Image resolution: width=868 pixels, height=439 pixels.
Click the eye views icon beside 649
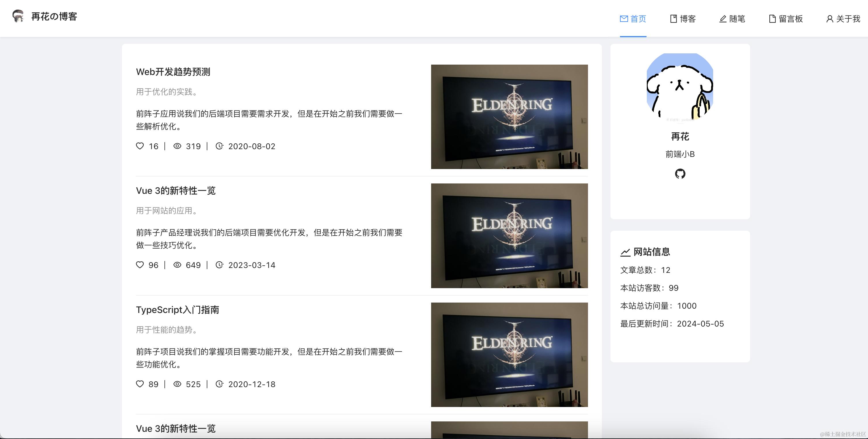[x=177, y=265]
